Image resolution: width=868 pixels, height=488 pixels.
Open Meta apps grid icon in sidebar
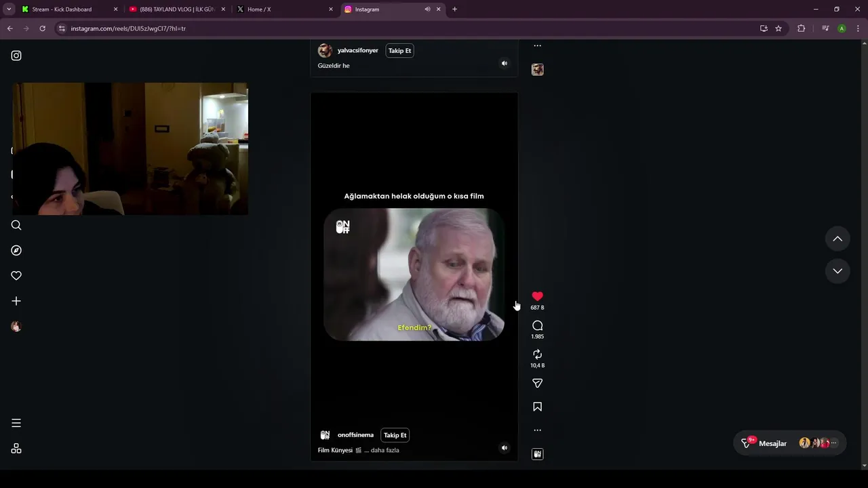(16, 448)
